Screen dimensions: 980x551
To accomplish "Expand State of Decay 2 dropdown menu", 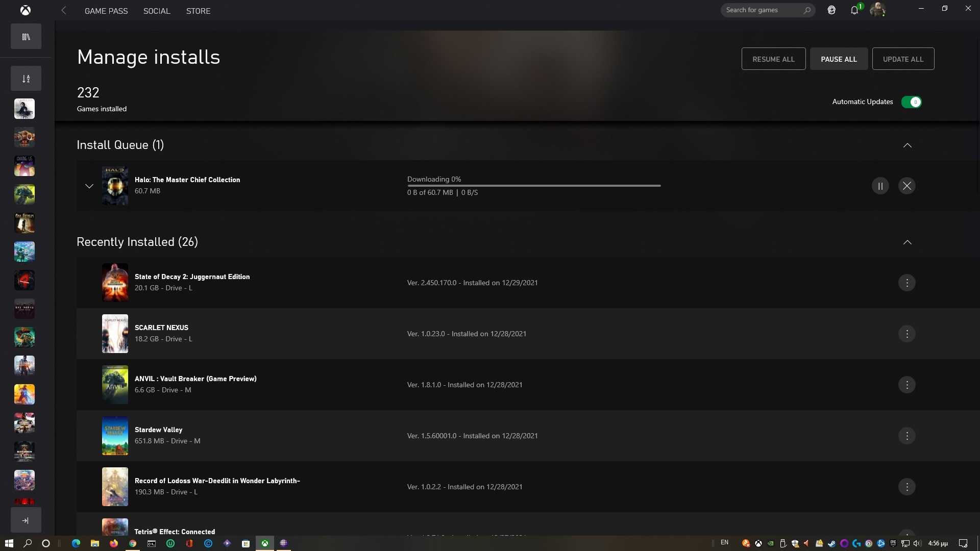I will (x=906, y=283).
